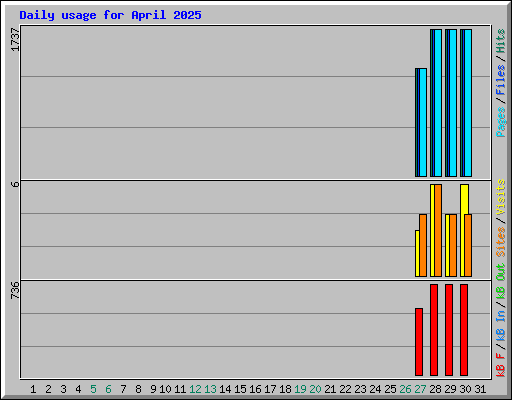Screen dimensions: 512x400
Task: Click day 1 on the x-axis
Action: coord(33,389)
